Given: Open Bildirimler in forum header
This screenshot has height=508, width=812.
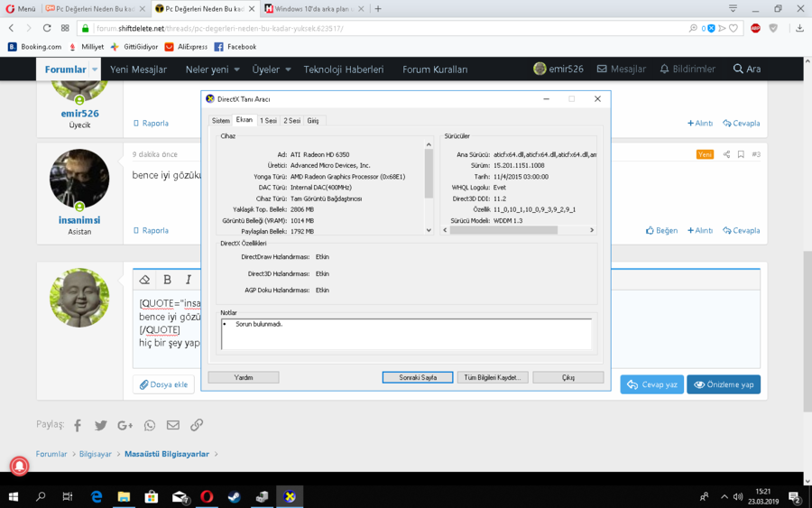Looking at the screenshot, I should click(687, 69).
